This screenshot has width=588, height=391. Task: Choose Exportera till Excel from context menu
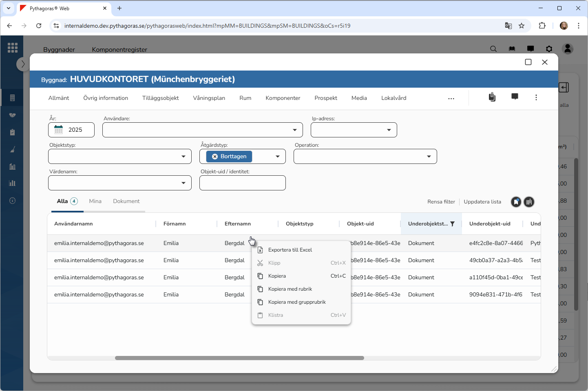(290, 250)
